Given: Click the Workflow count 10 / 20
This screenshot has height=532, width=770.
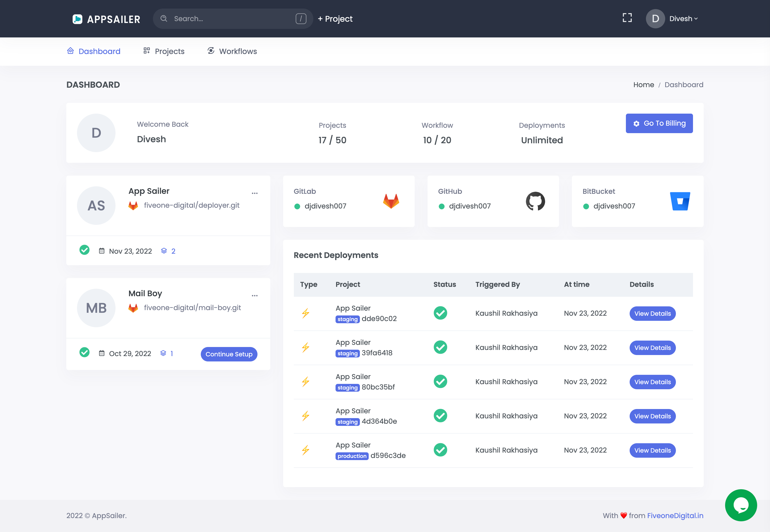Looking at the screenshot, I should [437, 140].
